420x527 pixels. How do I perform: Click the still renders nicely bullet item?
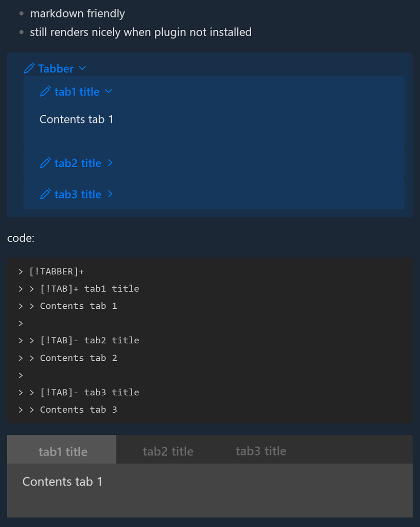click(141, 32)
